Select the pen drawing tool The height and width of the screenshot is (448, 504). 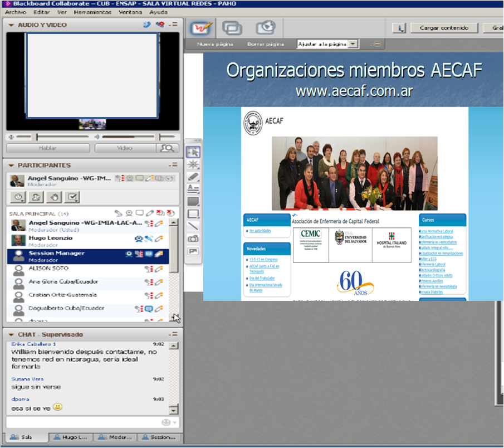pos(193,177)
